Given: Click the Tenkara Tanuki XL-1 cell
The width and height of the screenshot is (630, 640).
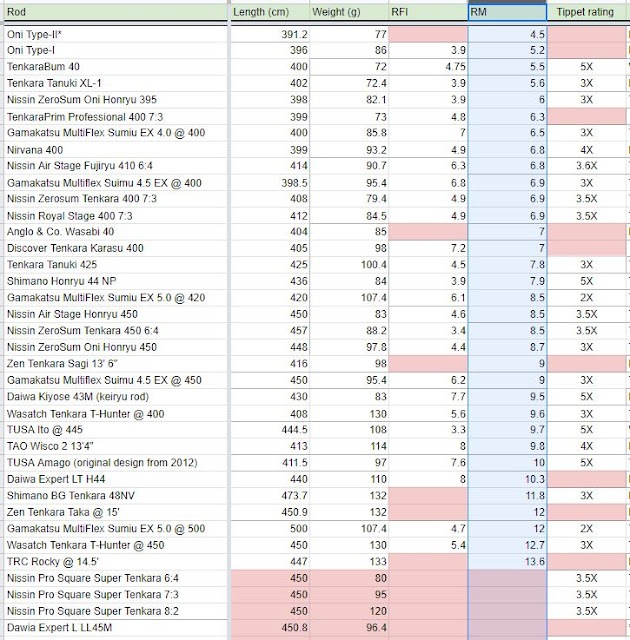Looking at the screenshot, I should 115,83.
